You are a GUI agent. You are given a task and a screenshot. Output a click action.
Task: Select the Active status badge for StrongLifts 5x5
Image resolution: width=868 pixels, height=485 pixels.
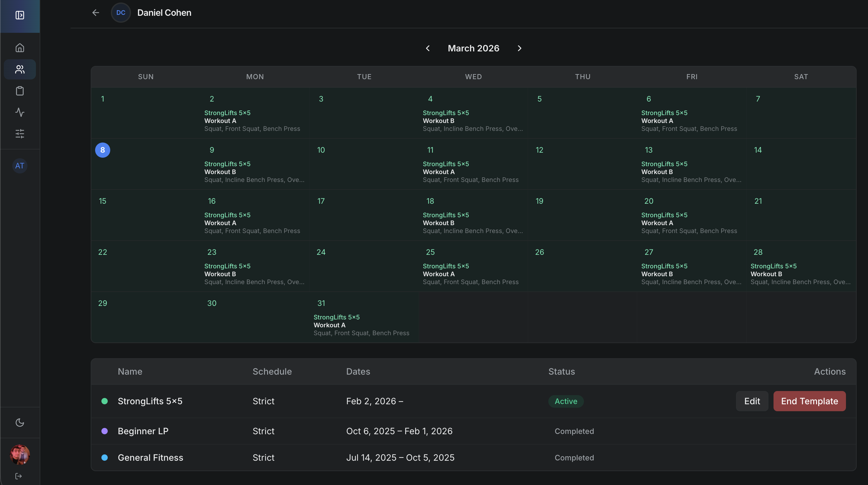(565, 401)
